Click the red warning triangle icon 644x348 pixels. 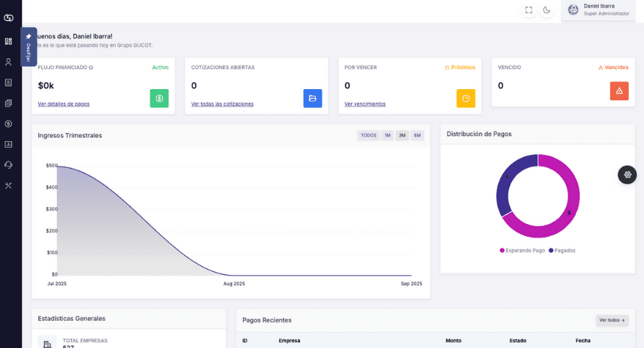click(619, 91)
